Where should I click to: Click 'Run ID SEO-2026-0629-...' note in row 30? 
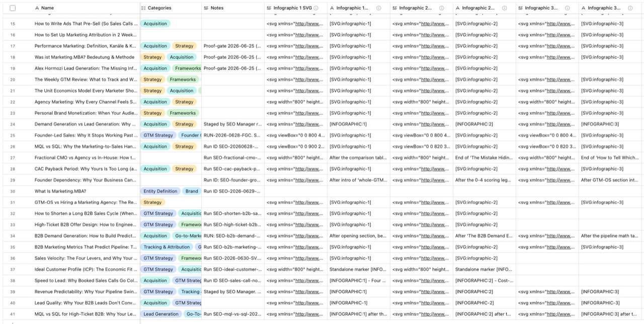233,191
